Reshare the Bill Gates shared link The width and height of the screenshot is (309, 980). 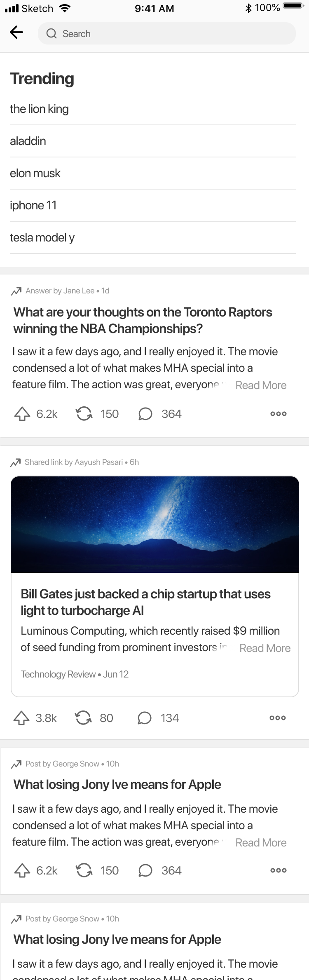tap(83, 718)
